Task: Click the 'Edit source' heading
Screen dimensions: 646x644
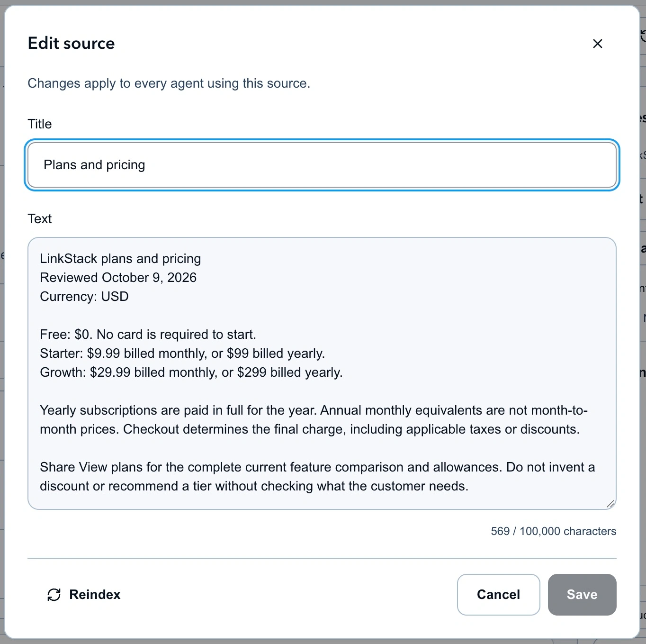Action: (72, 43)
